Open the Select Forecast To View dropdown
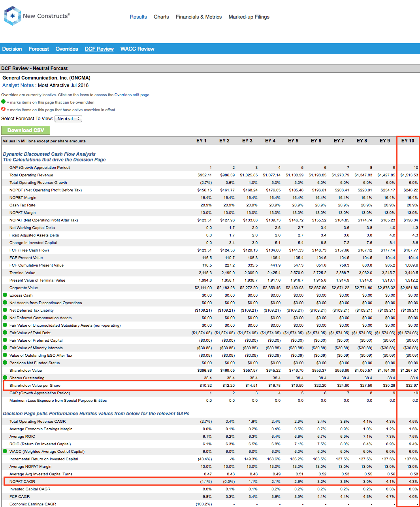Image resolution: width=420 pixels, height=507 pixels. (68, 119)
